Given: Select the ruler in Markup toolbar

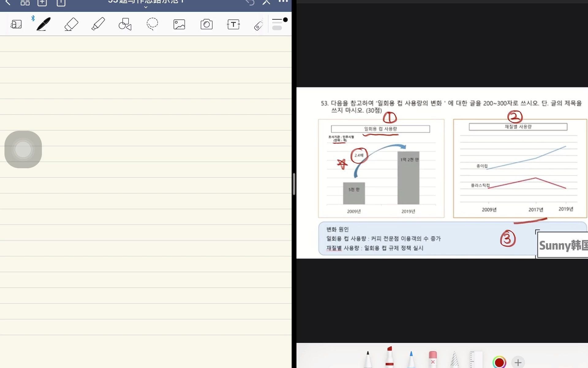Looking at the screenshot, I should pos(476,359).
